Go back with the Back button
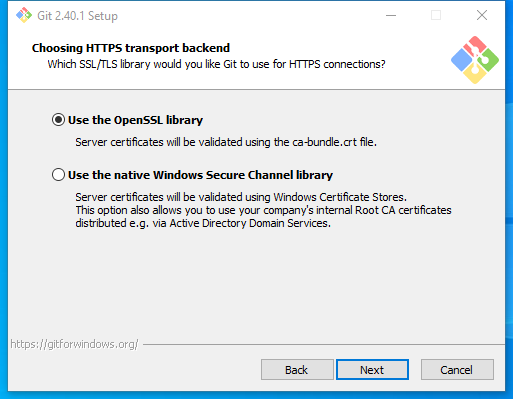The height and width of the screenshot is (399, 513). (x=297, y=369)
